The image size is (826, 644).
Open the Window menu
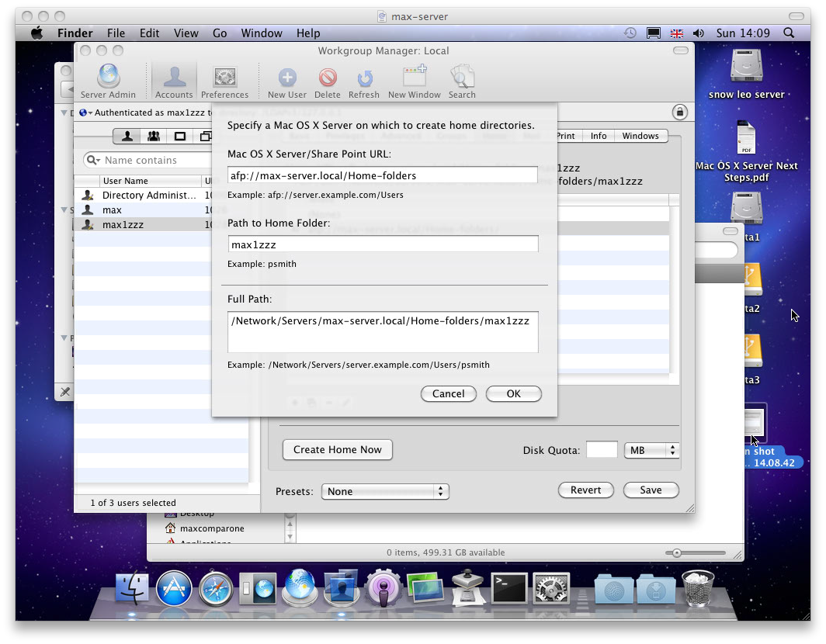262,33
